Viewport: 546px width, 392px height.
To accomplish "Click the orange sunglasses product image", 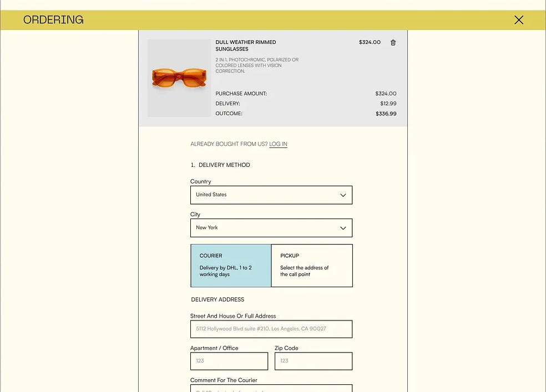I will pyautogui.click(x=179, y=78).
